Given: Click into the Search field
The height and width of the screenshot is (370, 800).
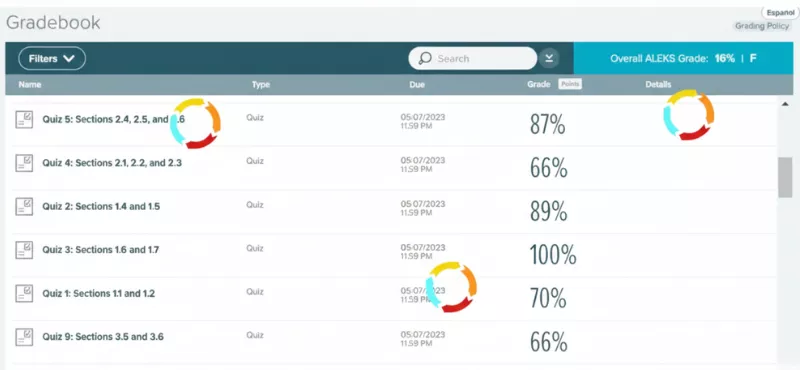Looking at the screenshot, I should coord(473,58).
